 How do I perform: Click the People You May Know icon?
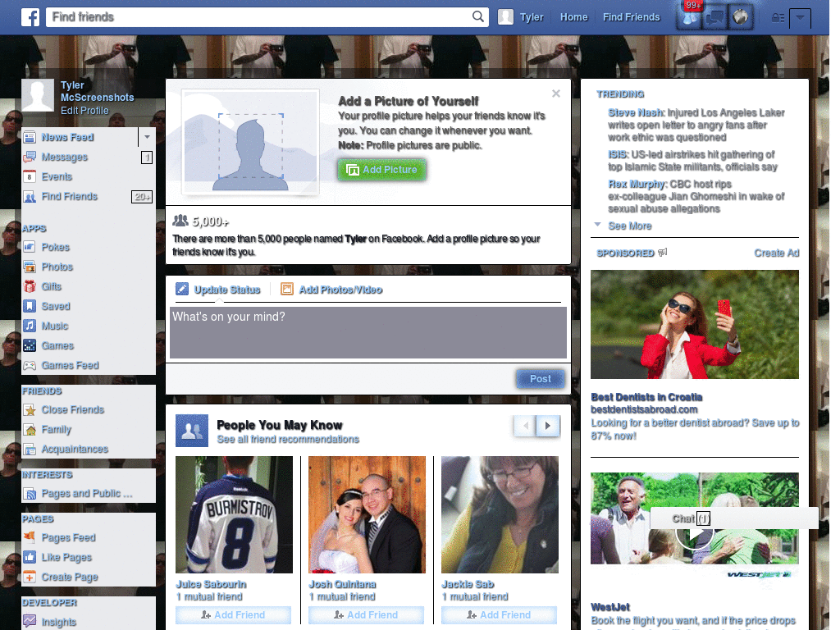192,431
